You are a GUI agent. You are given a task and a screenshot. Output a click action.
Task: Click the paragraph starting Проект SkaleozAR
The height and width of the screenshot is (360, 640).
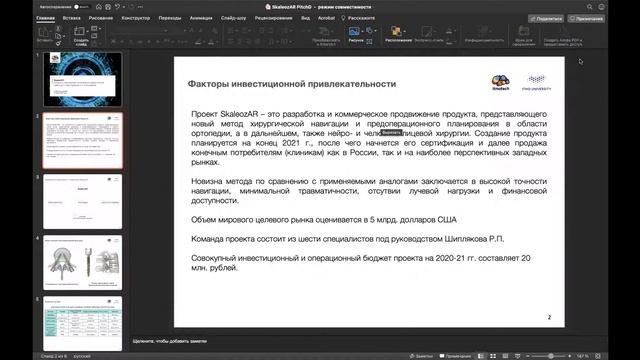coord(369,138)
